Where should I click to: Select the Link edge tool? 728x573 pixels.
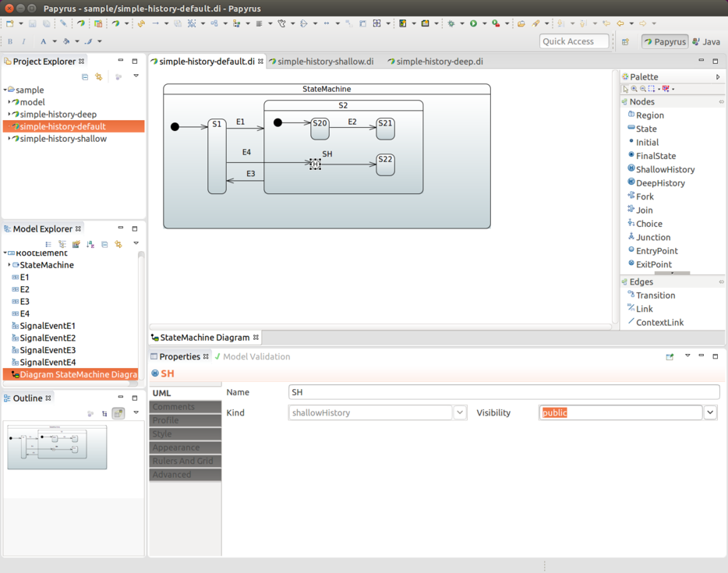(x=640, y=308)
